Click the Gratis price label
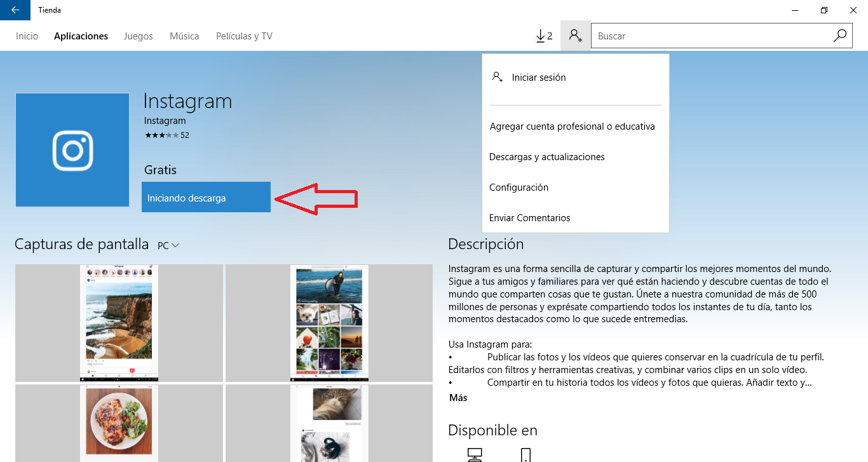Image resolution: width=868 pixels, height=462 pixels. [x=160, y=170]
